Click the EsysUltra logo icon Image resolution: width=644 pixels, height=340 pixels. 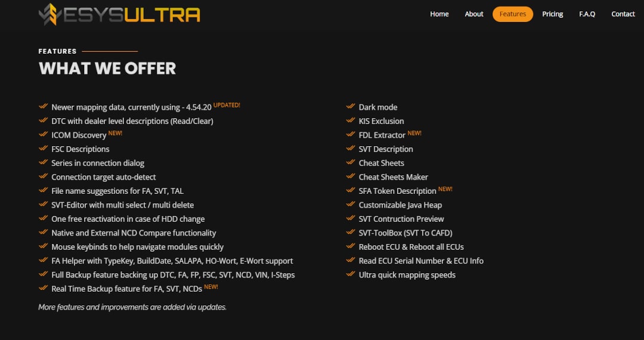51,14
